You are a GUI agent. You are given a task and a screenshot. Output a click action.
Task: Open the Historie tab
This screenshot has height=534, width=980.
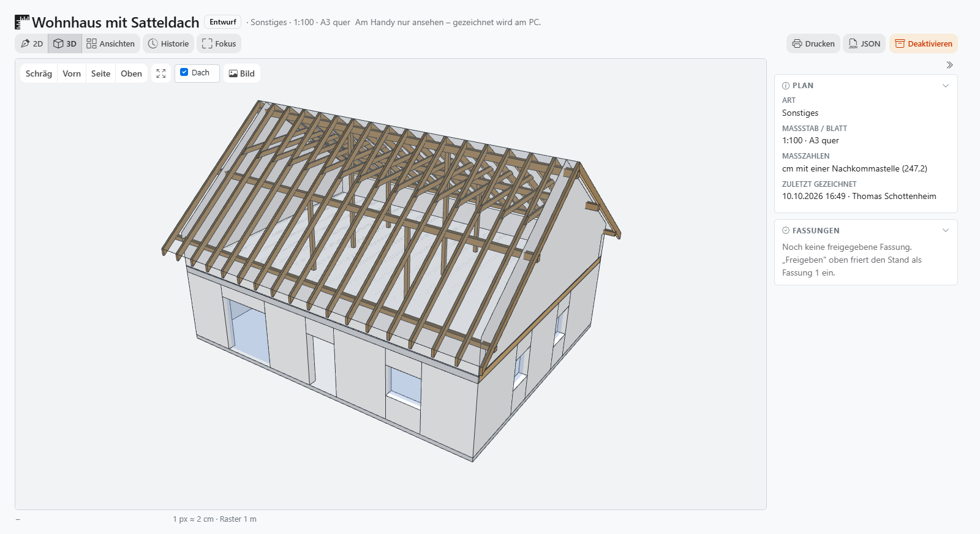coord(168,43)
